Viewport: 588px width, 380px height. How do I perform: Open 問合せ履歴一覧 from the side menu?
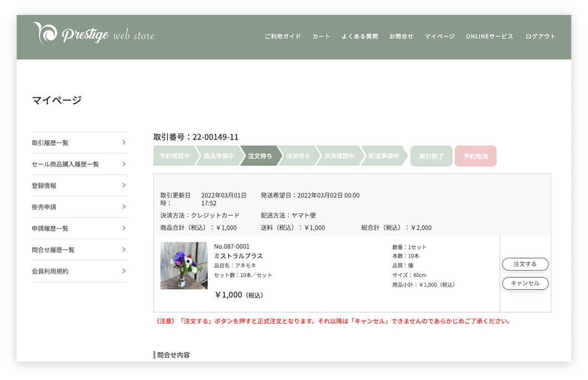pos(53,250)
